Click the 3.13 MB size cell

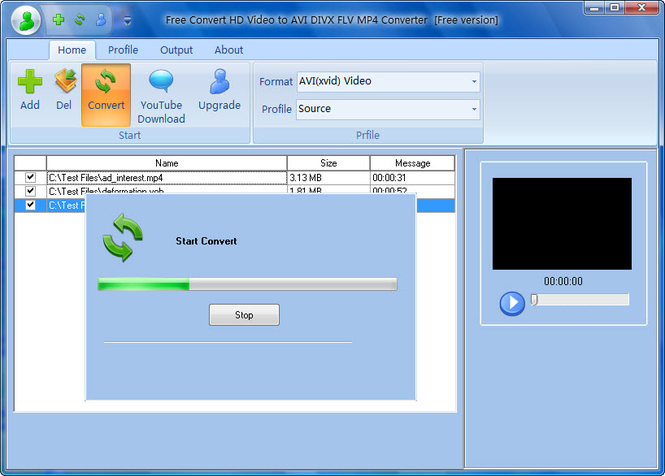point(328,178)
